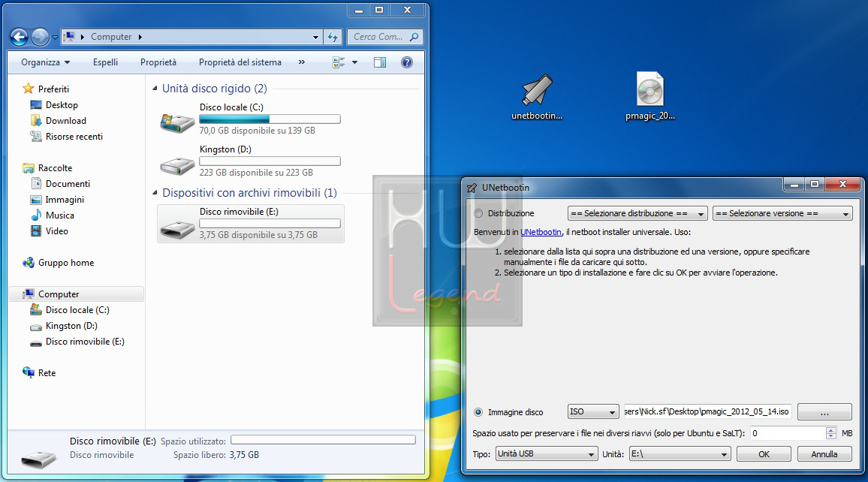
Task: Go back in the Explorer window
Action: (20, 37)
